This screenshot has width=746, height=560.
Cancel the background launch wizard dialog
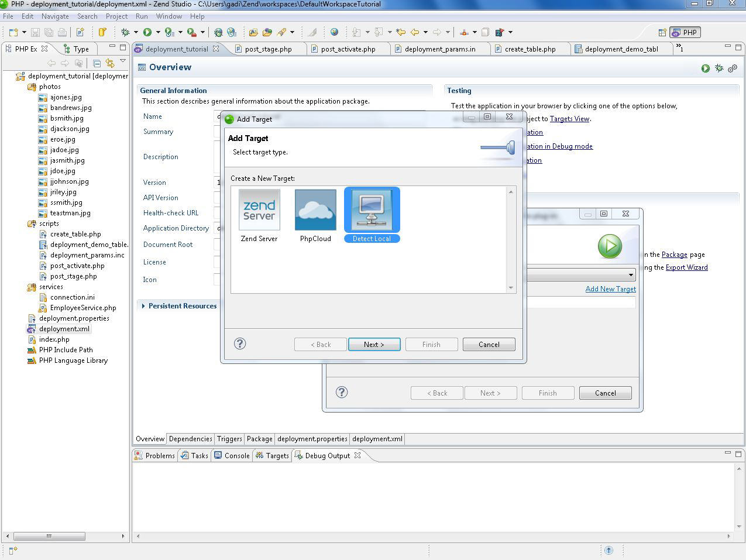point(606,393)
